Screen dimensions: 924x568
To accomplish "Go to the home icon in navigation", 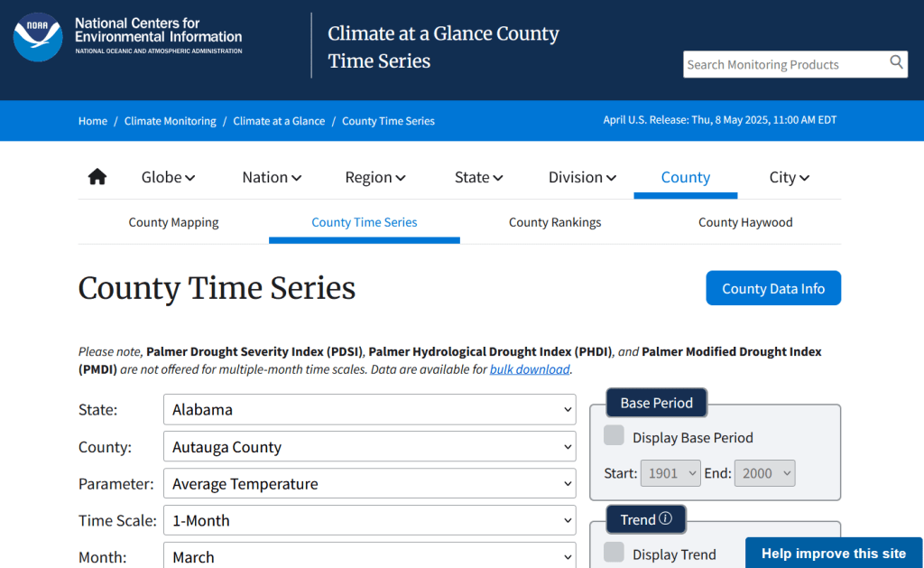I will [97, 177].
